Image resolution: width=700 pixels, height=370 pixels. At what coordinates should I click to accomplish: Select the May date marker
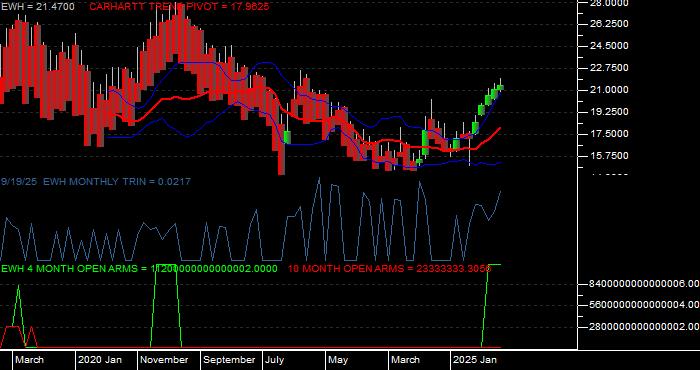coord(338,360)
